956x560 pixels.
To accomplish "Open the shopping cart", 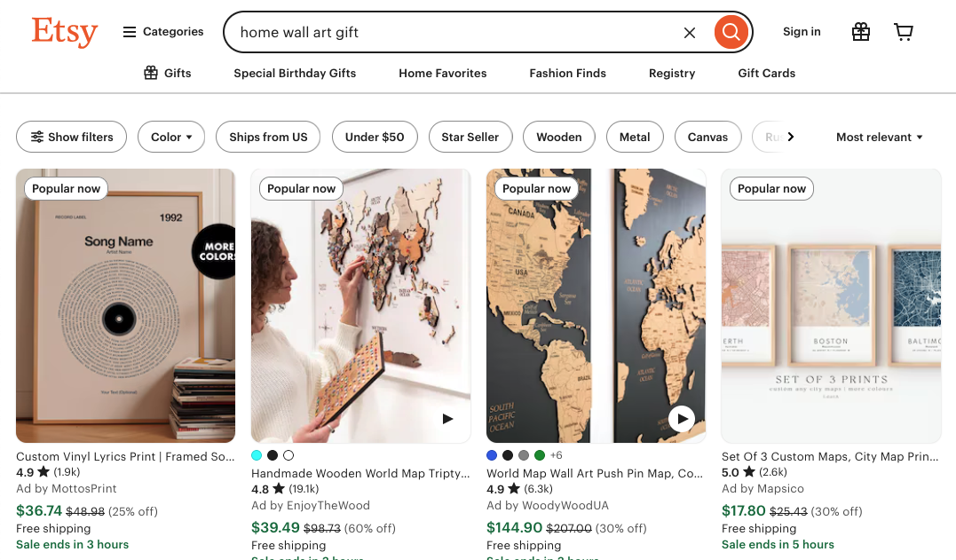I will coord(904,32).
